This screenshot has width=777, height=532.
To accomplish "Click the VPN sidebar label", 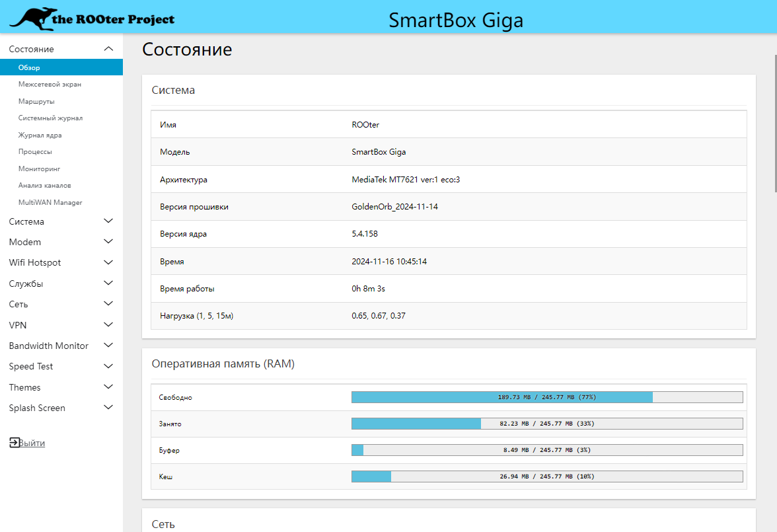I will pyautogui.click(x=18, y=325).
